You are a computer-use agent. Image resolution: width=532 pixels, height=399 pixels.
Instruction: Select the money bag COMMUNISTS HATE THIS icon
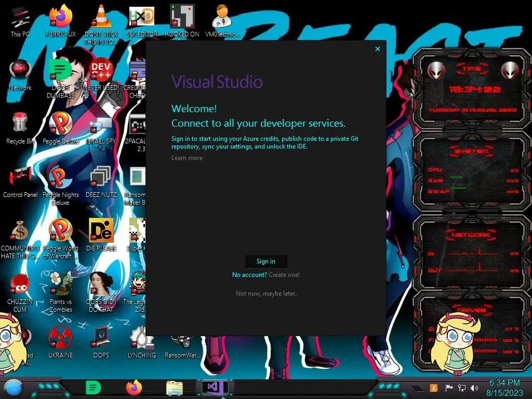coord(20,240)
